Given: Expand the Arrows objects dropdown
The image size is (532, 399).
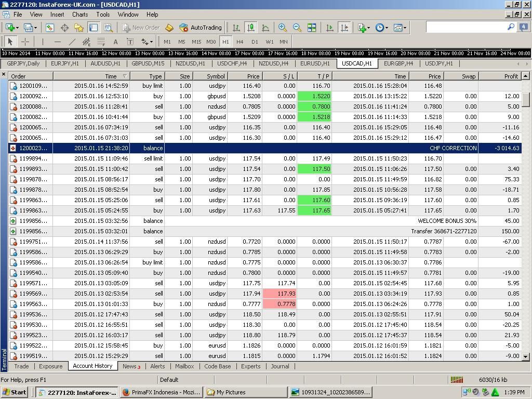Looking at the screenshot, I should point(151,42).
